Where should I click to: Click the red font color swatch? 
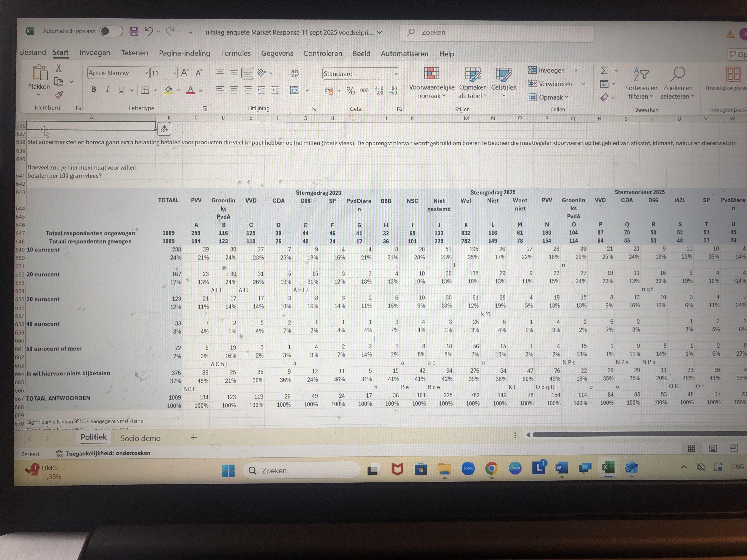click(190, 90)
